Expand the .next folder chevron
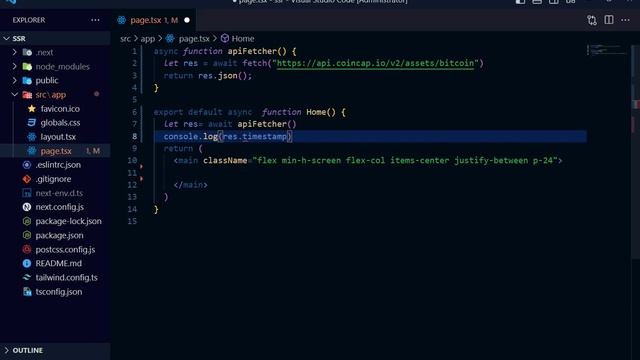This screenshot has height=360, width=640. (x=15, y=52)
